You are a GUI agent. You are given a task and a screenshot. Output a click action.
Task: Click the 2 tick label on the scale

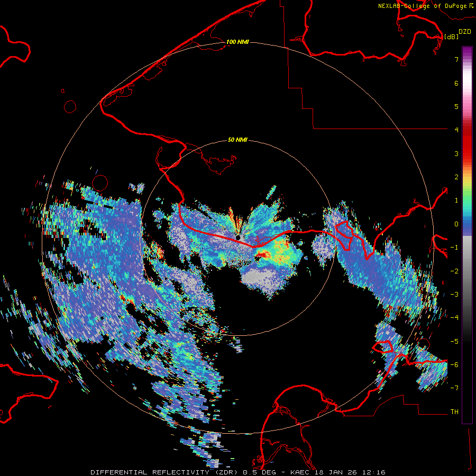pyautogui.click(x=456, y=177)
